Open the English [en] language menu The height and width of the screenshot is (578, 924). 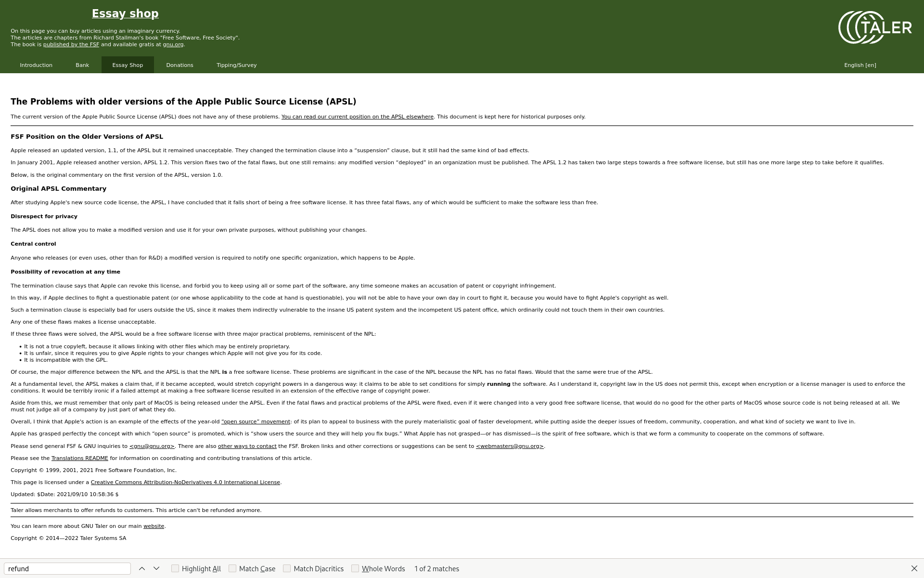[x=860, y=65]
